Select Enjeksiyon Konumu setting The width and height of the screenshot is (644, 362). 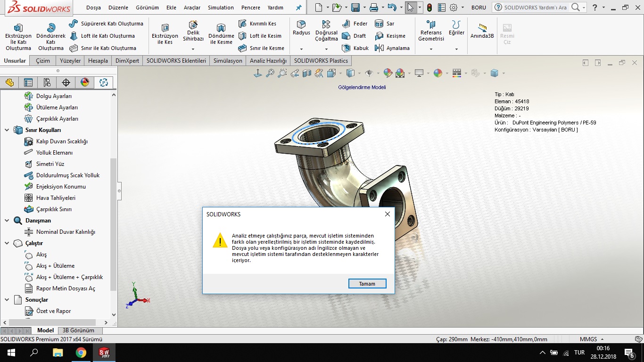tap(59, 186)
